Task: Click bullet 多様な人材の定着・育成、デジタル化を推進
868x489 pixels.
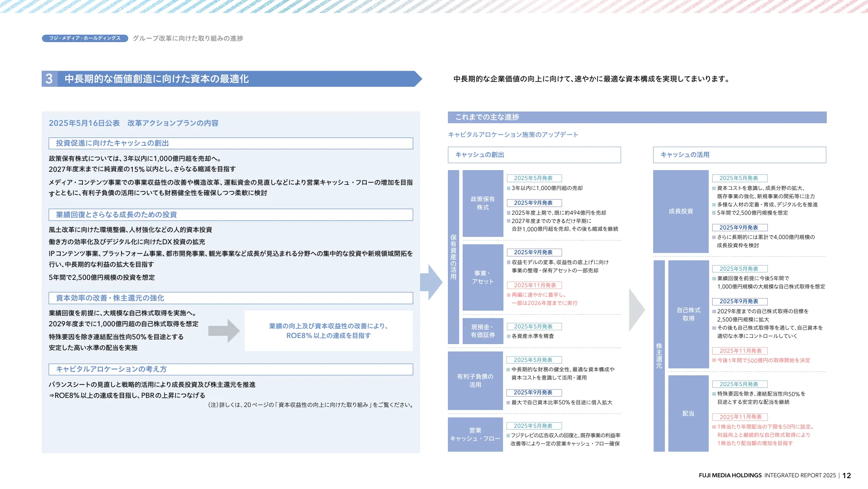Action: tap(765, 205)
